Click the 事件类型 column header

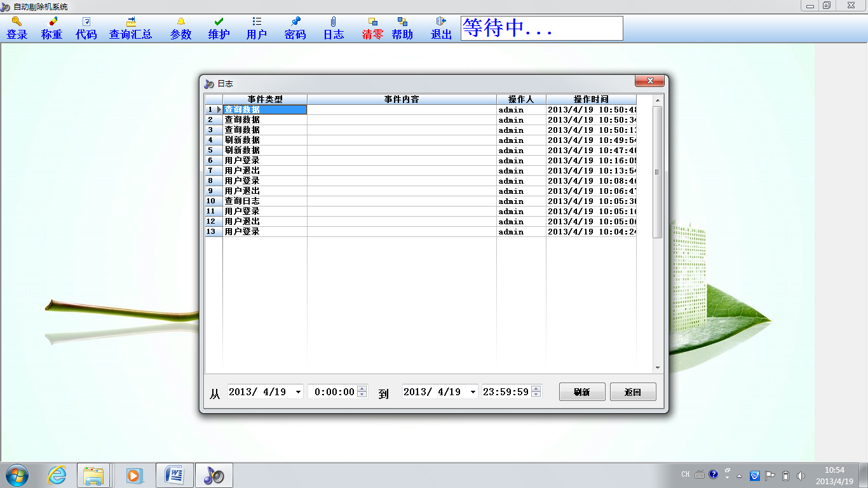click(x=265, y=99)
